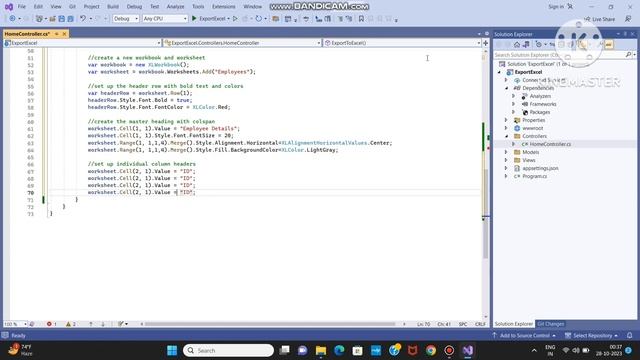Click Visual Studio icon on taskbar
This screenshot has width=640, height=360.
(x=468, y=350)
